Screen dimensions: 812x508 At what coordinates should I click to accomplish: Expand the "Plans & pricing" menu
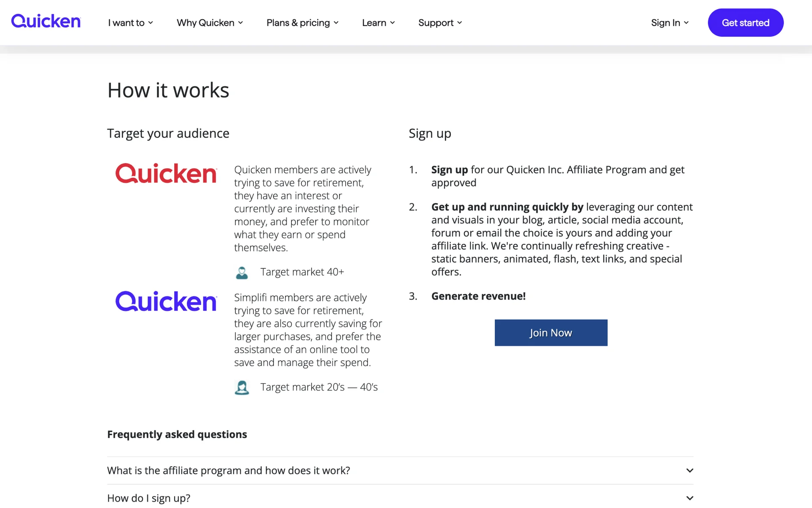click(302, 23)
